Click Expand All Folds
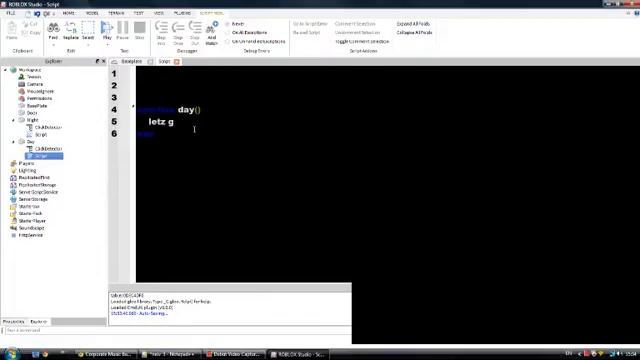Image resolution: width=640 pixels, height=360 pixels. pos(413,24)
